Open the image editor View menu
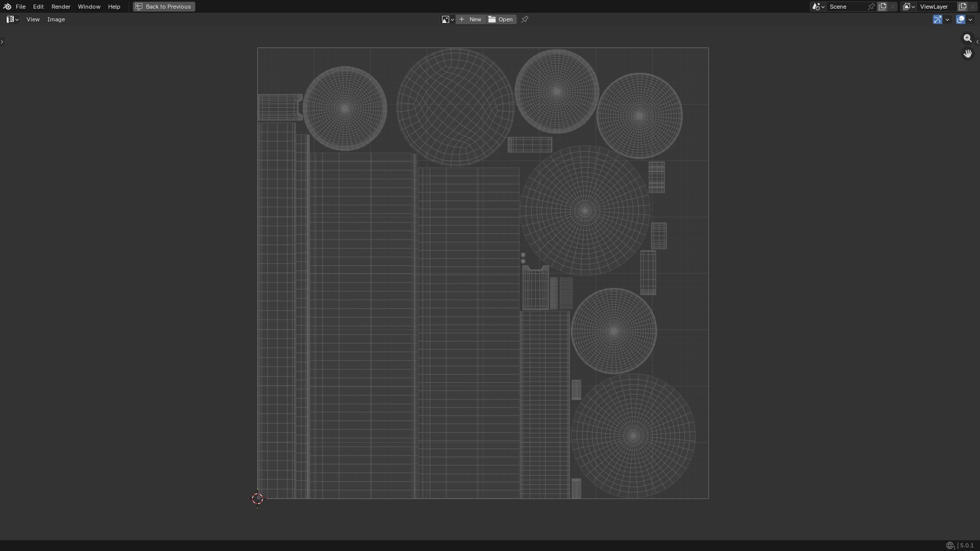The width and height of the screenshot is (980, 551). coord(33,19)
